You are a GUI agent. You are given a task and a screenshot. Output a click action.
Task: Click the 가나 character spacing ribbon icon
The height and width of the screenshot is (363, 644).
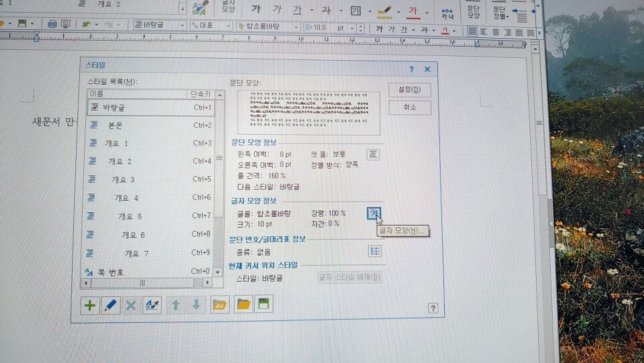(447, 14)
